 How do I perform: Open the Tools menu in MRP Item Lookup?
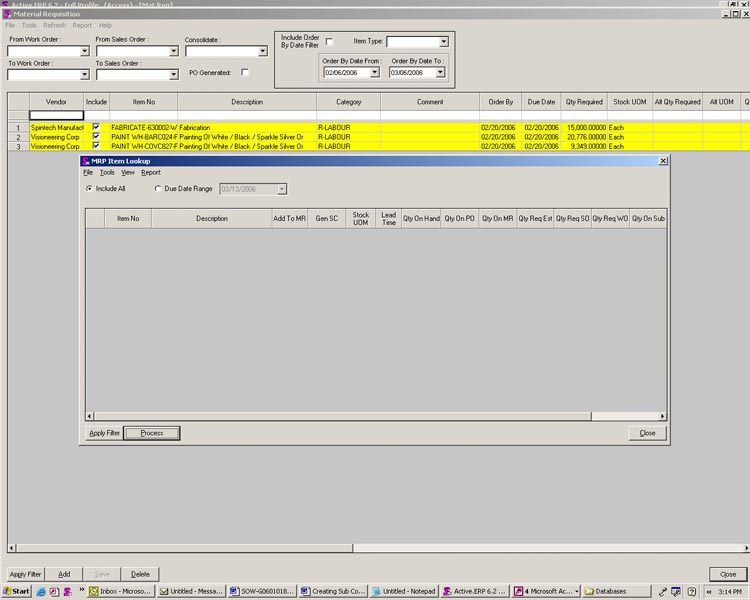click(106, 173)
